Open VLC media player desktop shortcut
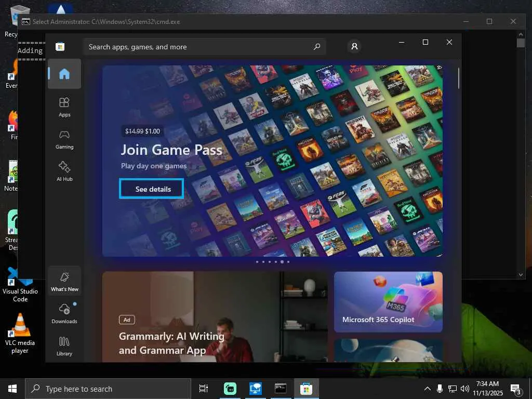The width and height of the screenshot is (532, 399). [x=20, y=334]
